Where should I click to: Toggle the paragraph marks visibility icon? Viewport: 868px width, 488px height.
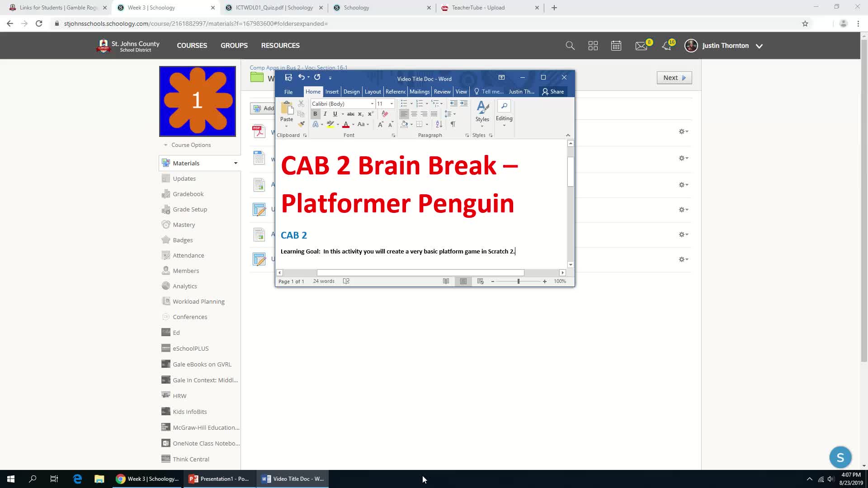coord(453,124)
